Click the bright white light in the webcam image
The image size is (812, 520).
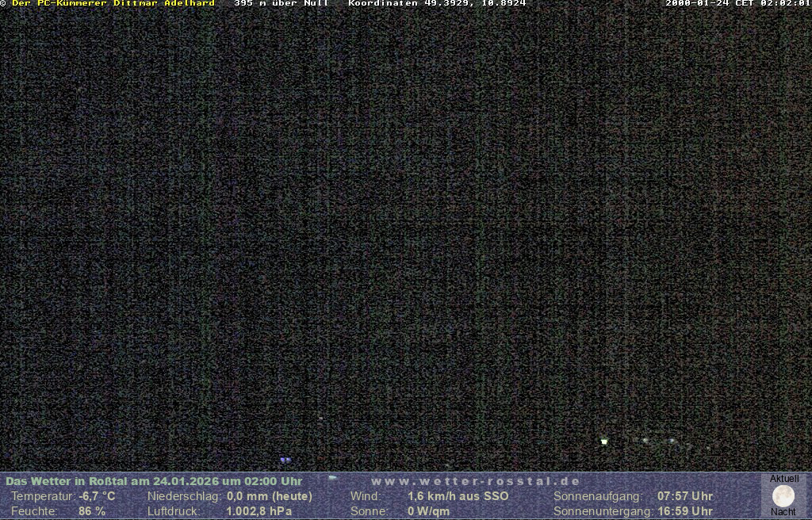[x=604, y=441]
